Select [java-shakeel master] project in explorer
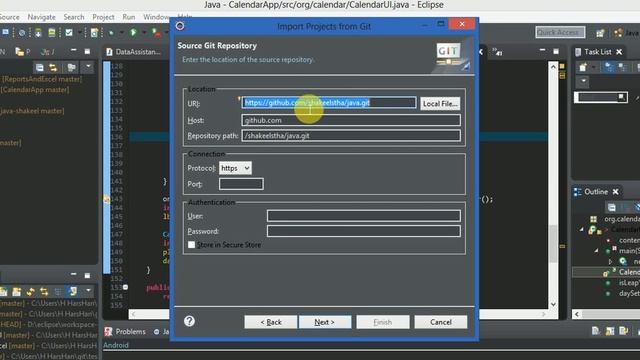This screenshot has width=640, height=360. 32,111
